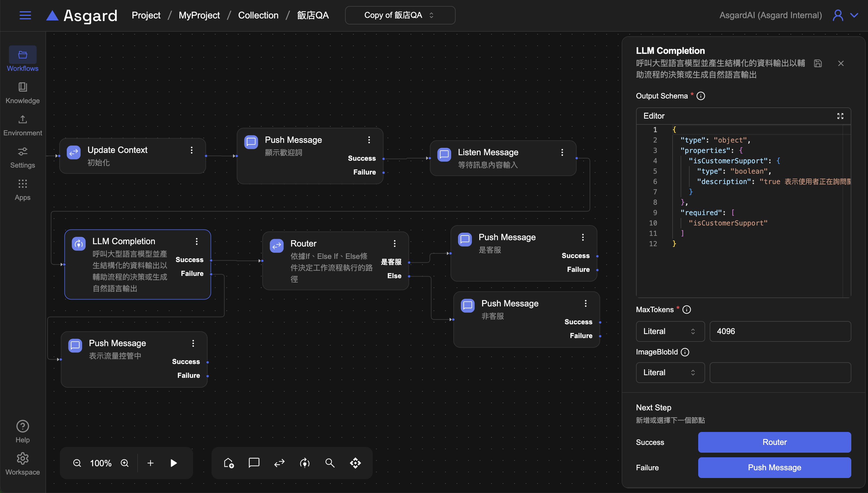Click the zoom in magnifier icon
868x493 pixels.
[x=125, y=463]
